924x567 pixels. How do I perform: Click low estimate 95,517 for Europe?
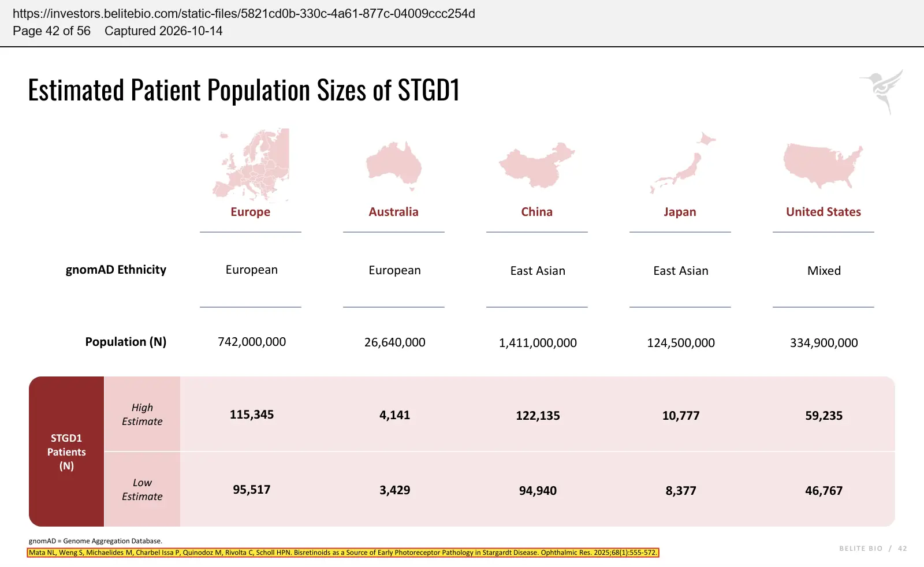pyautogui.click(x=252, y=490)
